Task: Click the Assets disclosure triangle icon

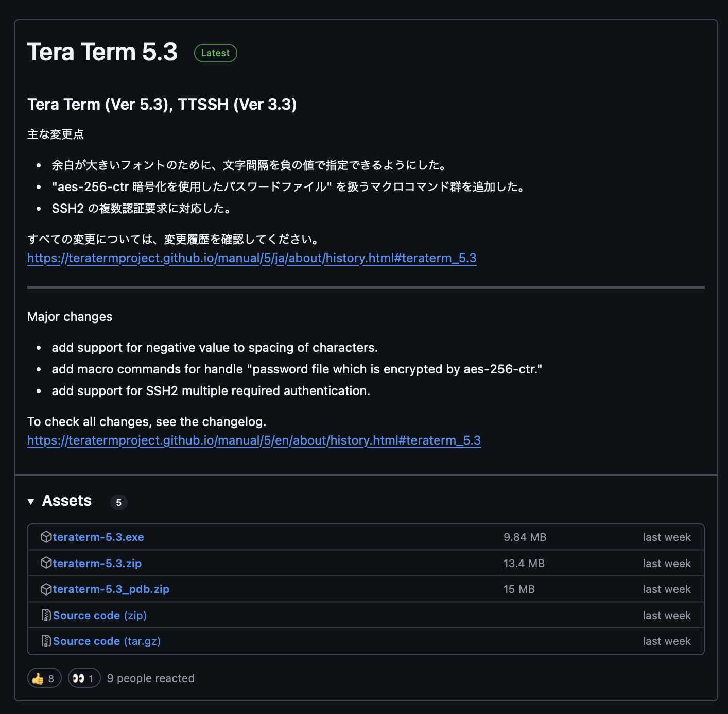Action: click(31, 501)
